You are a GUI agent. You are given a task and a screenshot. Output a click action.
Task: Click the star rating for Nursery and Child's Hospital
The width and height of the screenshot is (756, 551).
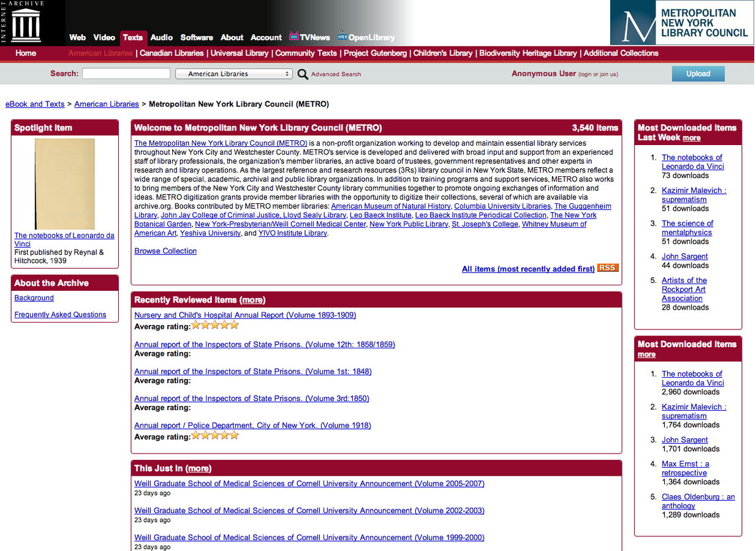pyautogui.click(x=214, y=325)
